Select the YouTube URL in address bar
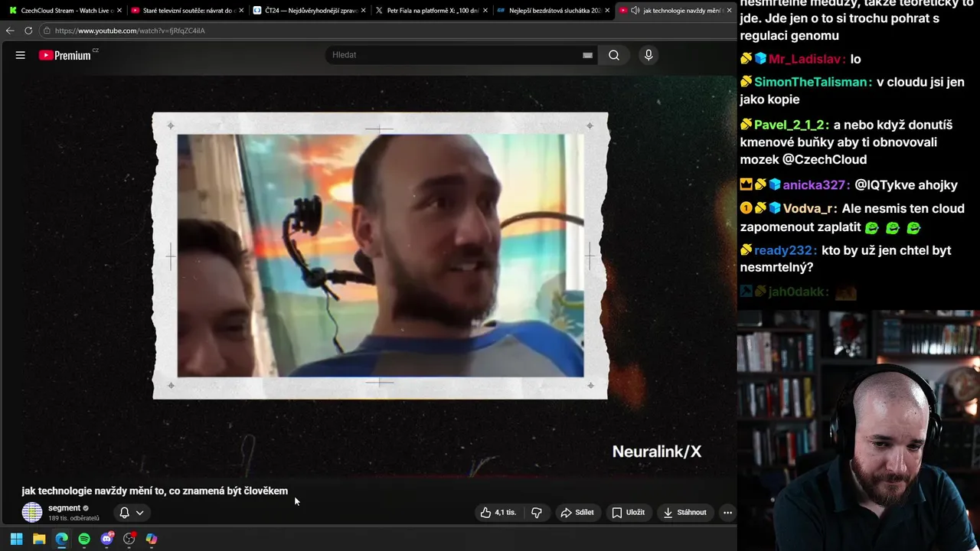Image resolution: width=980 pixels, height=551 pixels. point(129,31)
